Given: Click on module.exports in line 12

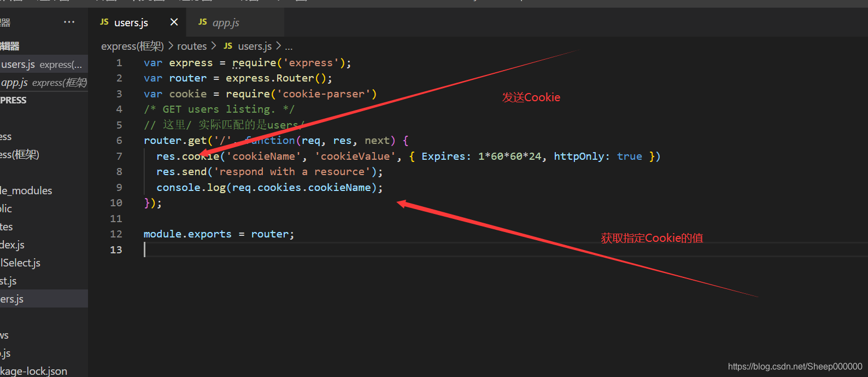Looking at the screenshot, I should (x=187, y=234).
